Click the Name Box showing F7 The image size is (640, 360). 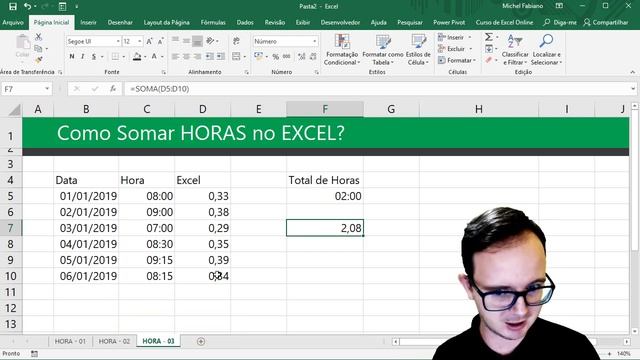pos(27,89)
